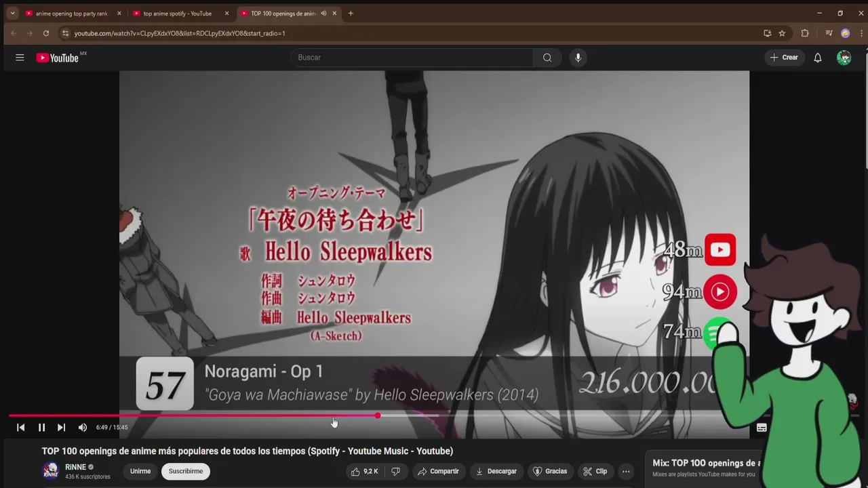Image resolution: width=868 pixels, height=488 pixels.
Task: Click the Descargar download button
Action: (x=496, y=471)
